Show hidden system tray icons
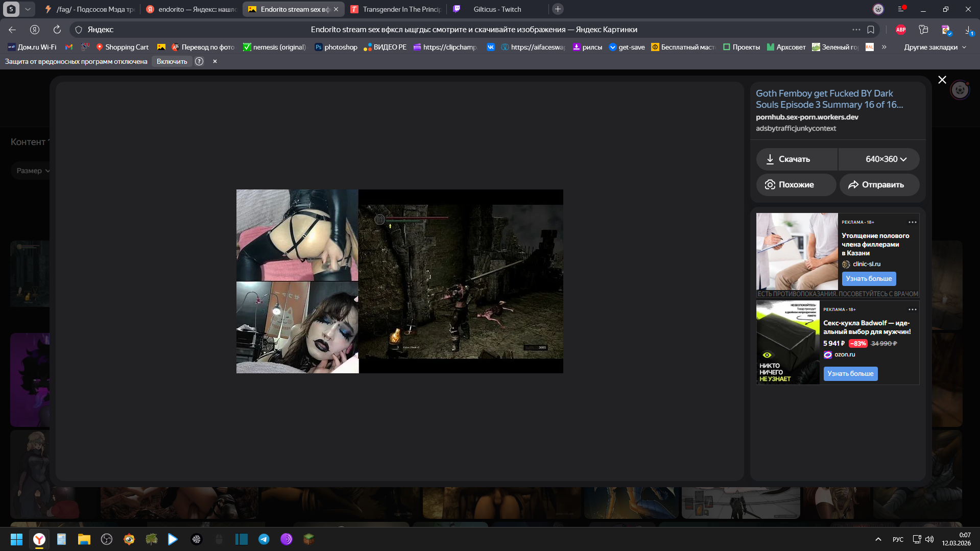This screenshot has height=551, width=980. pyautogui.click(x=878, y=539)
